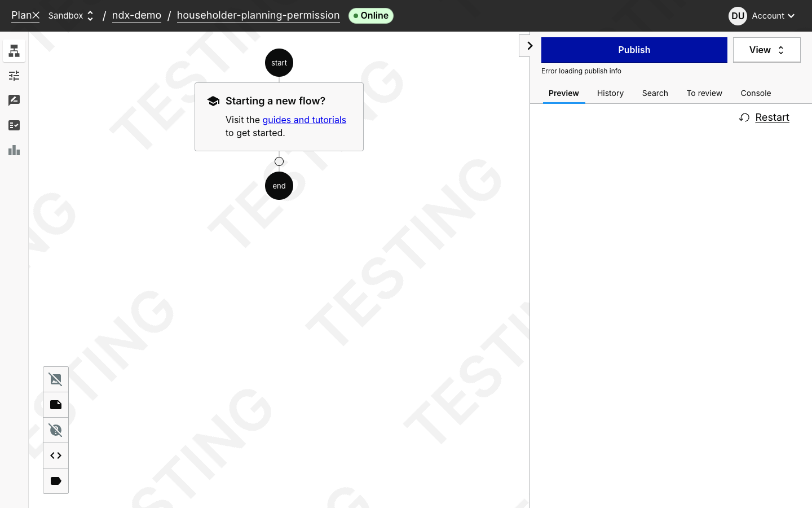Switch to the History tab

610,93
